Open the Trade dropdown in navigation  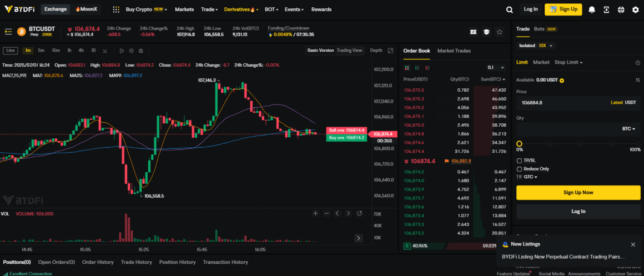coord(209,9)
